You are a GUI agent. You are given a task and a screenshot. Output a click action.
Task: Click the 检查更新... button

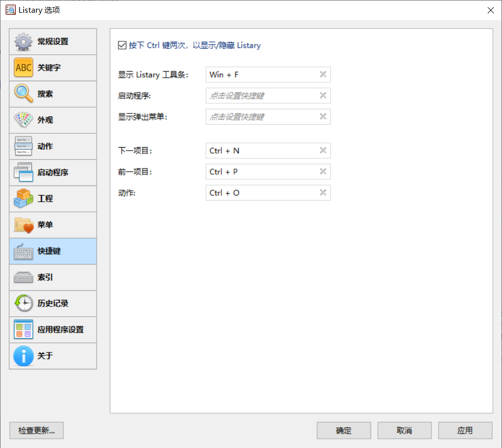[36, 431]
